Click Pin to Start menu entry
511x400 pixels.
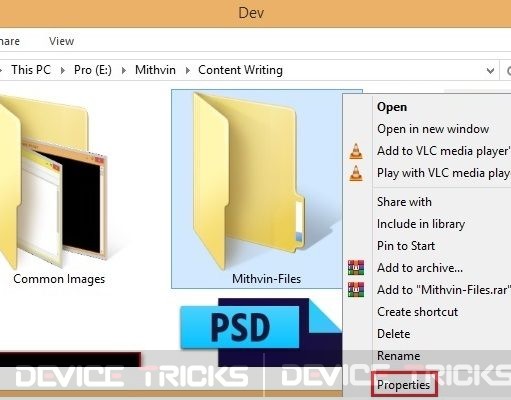406,246
